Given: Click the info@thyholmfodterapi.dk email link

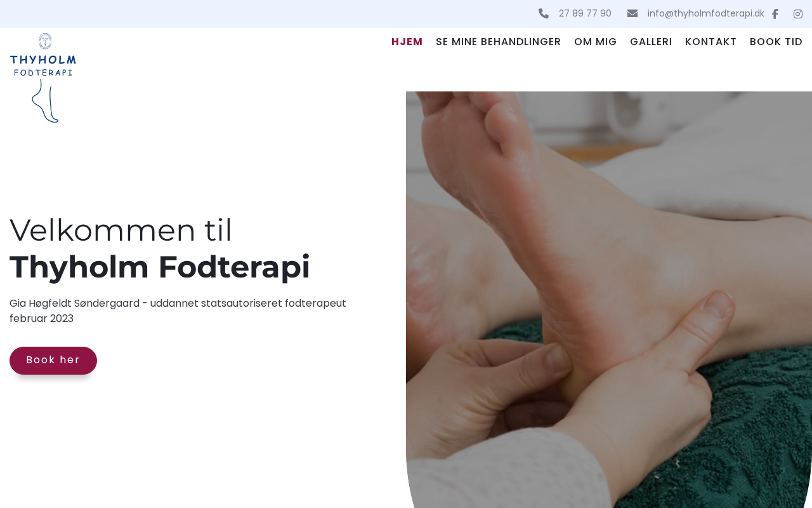Looking at the screenshot, I should (705, 13).
